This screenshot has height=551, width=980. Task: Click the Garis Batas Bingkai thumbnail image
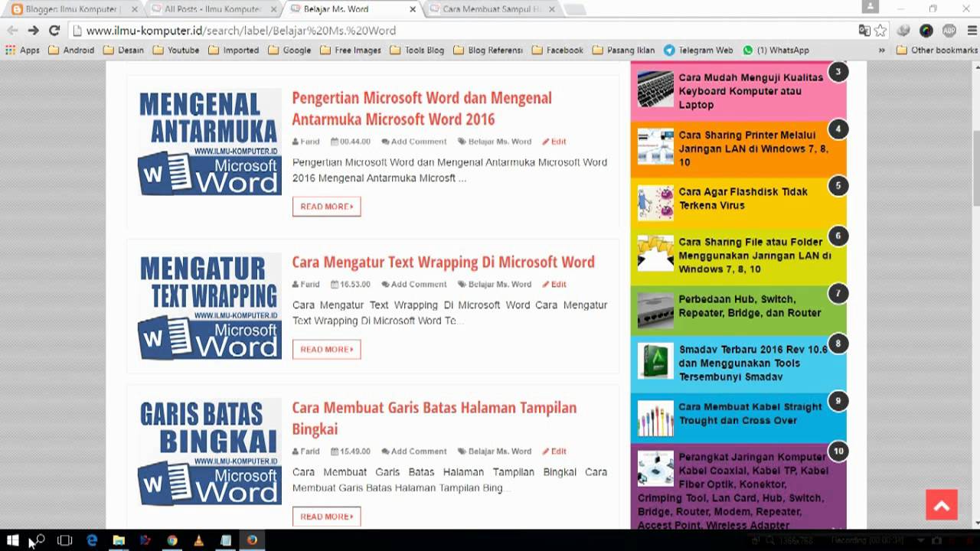tap(210, 452)
